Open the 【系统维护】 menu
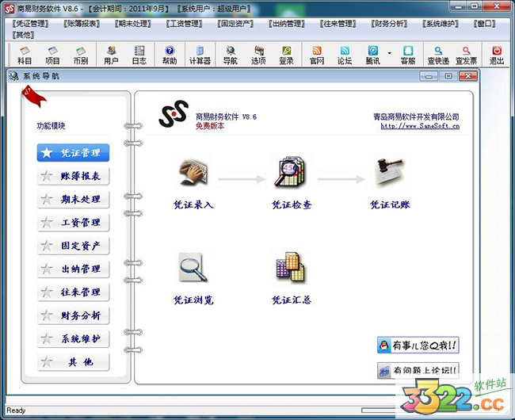The height and width of the screenshot is (420, 515). pos(440,24)
